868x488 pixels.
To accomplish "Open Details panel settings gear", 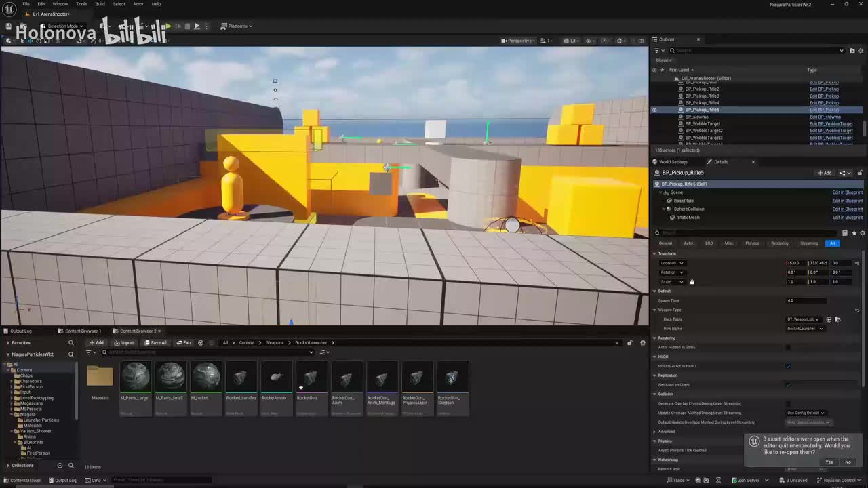I will [863, 233].
